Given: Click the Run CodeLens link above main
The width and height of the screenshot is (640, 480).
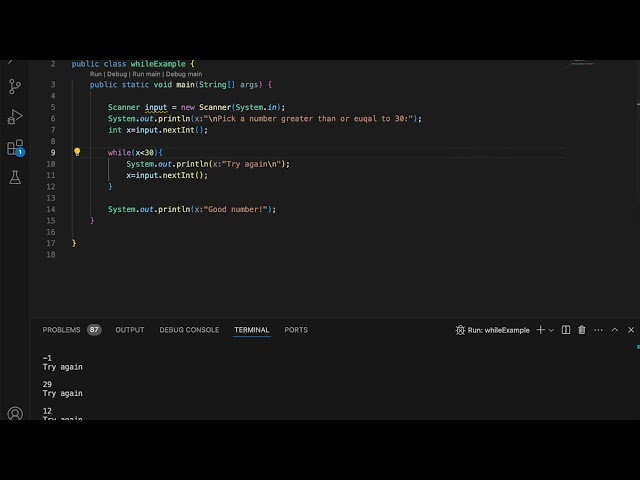Looking at the screenshot, I should pos(96,74).
